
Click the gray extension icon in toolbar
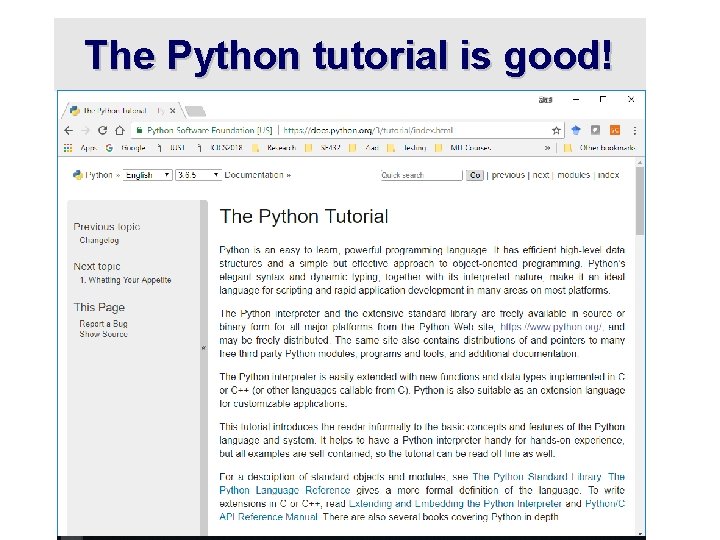tap(595, 130)
